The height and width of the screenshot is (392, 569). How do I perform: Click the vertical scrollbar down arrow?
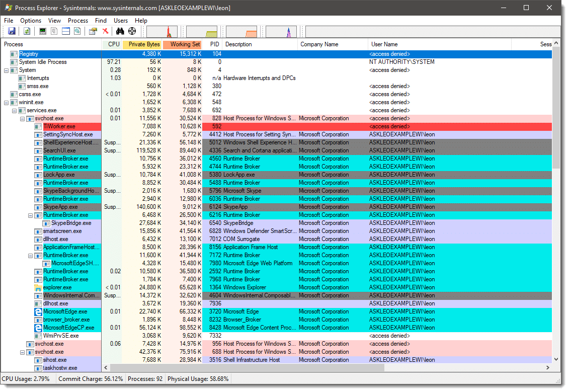coord(556,359)
